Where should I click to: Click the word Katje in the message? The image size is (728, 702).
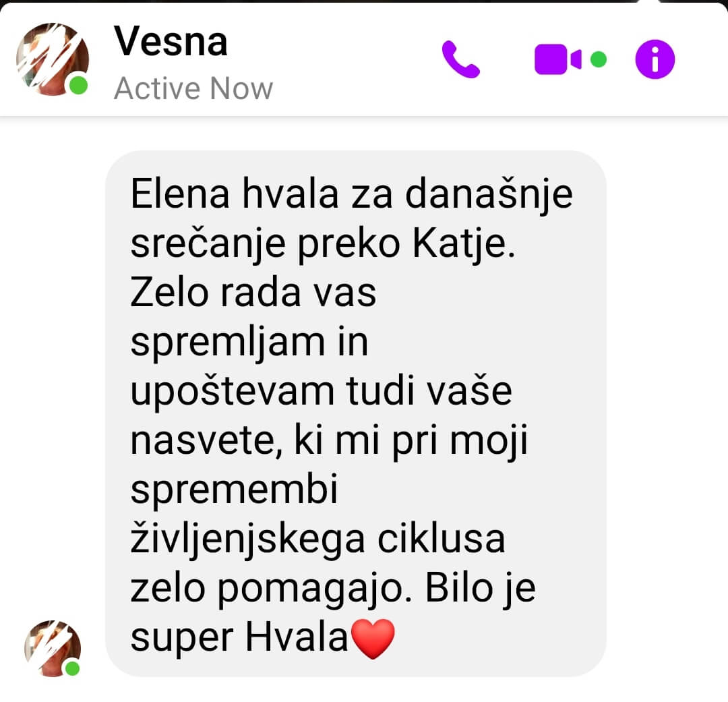(x=464, y=245)
